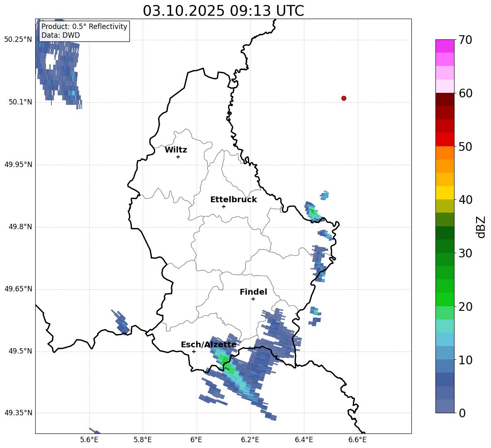
Task: Click the 6°E longitude label
Action: [x=196, y=440]
